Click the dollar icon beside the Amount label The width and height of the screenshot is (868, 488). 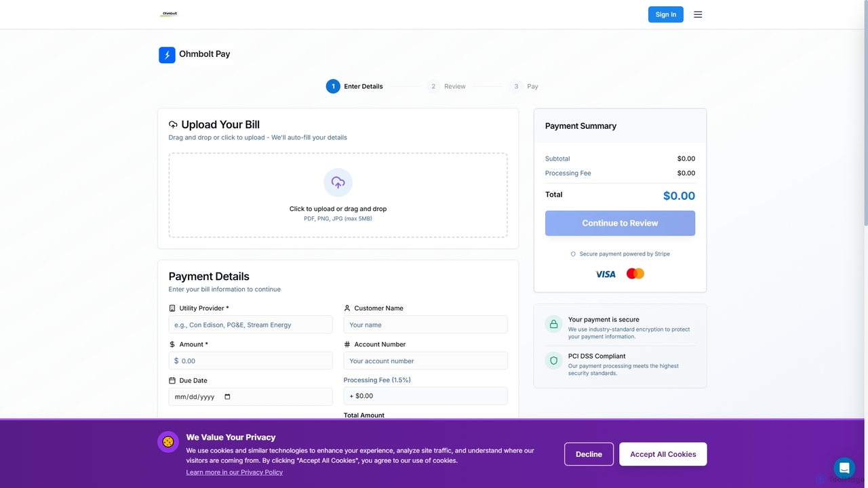click(x=172, y=344)
